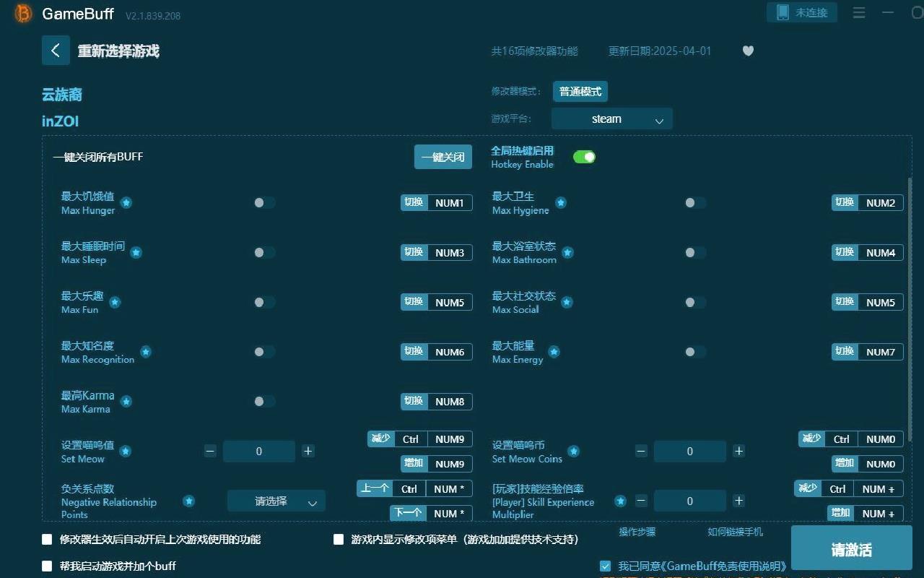Click star icon next to Max Energy
924x578 pixels.
click(x=554, y=352)
